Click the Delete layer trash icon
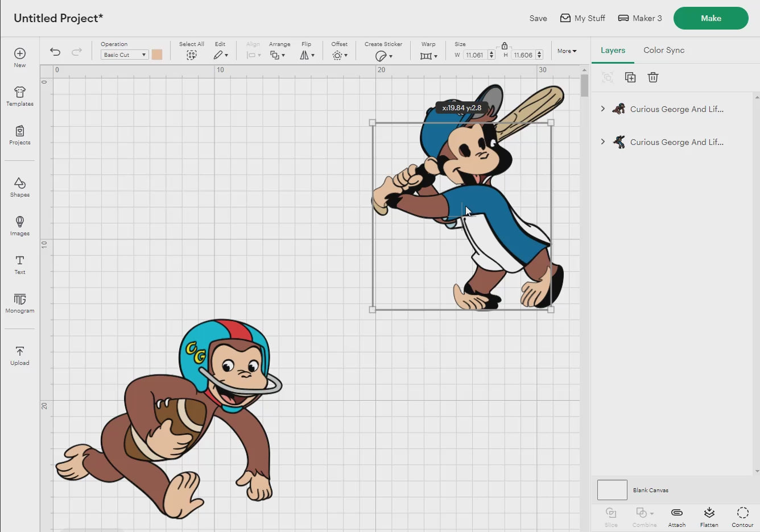 click(653, 77)
